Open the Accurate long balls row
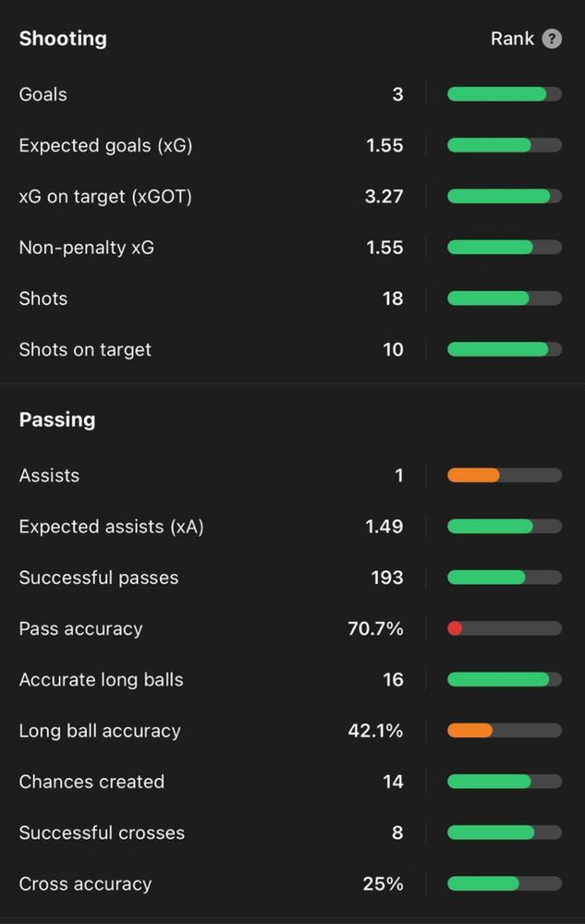Image resolution: width=585 pixels, height=924 pixels. coord(290,679)
